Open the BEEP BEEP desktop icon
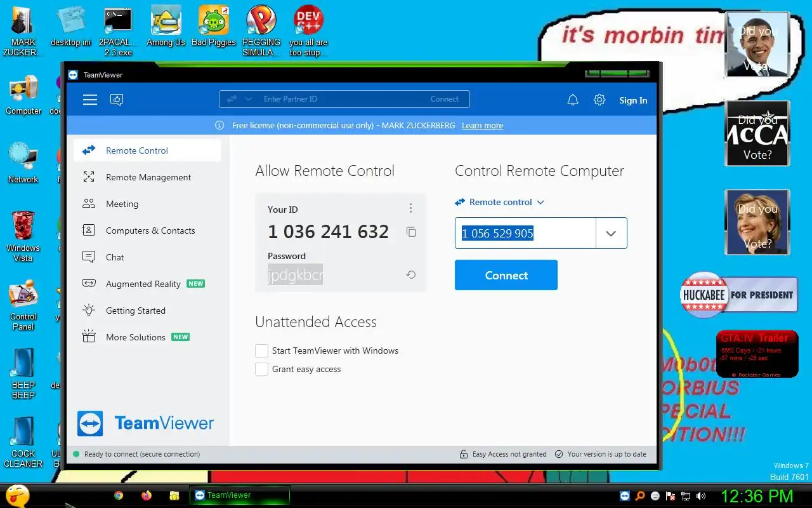812x508 pixels. (x=23, y=374)
